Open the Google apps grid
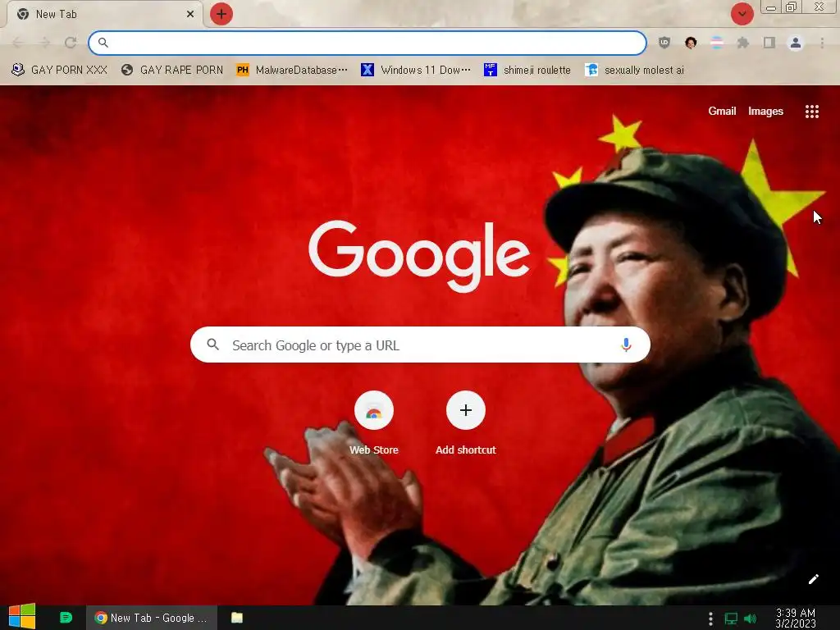The image size is (840, 630). point(811,112)
